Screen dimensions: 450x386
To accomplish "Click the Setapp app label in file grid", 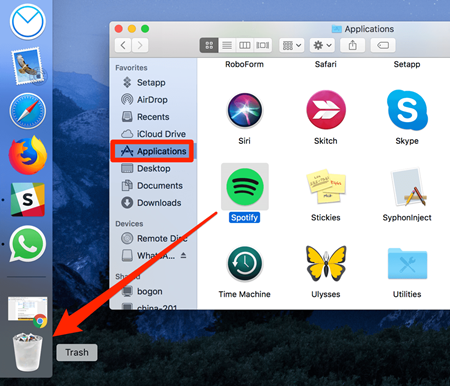I will tap(407, 64).
